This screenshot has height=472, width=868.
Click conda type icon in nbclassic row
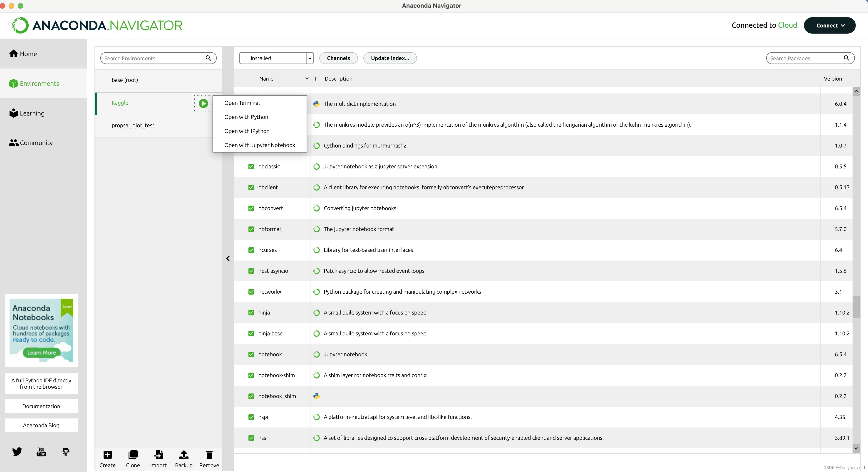click(316, 166)
